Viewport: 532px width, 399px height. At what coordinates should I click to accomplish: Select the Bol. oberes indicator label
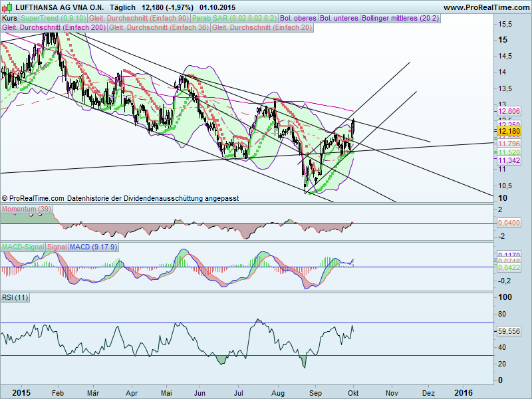coord(298,19)
